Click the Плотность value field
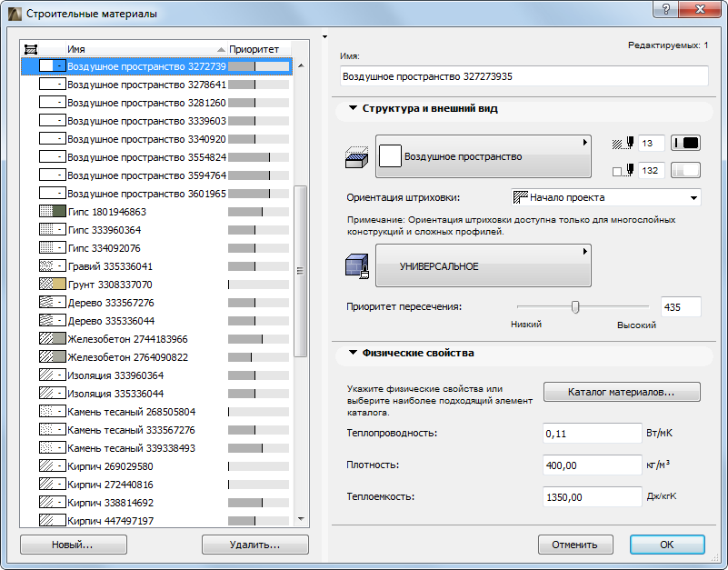The image size is (728, 570). (x=592, y=465)
